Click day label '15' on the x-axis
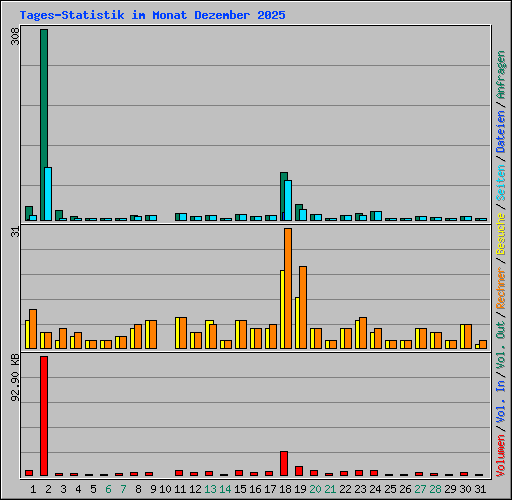This screenshot has width=512, height=500. point(240,489)
